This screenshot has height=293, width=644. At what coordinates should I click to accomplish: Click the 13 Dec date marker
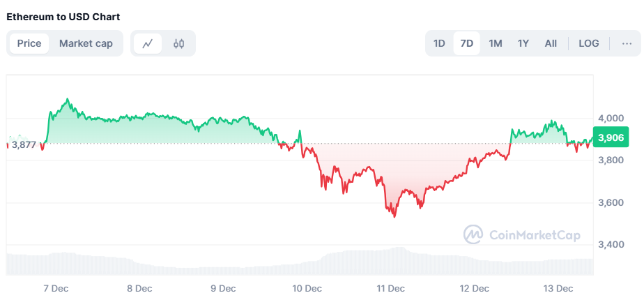[558, 287]
